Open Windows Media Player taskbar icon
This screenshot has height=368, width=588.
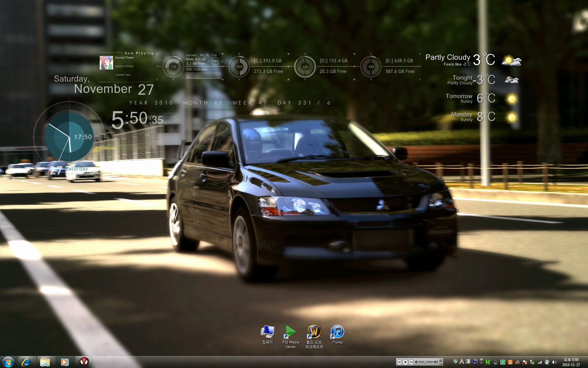click(x=65, y=362)
